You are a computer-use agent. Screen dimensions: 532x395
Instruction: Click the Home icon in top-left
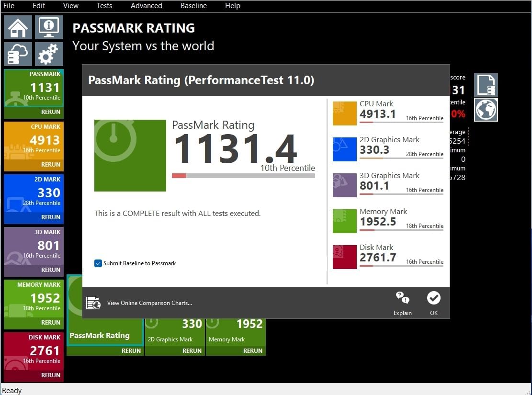tap(18, 27)
